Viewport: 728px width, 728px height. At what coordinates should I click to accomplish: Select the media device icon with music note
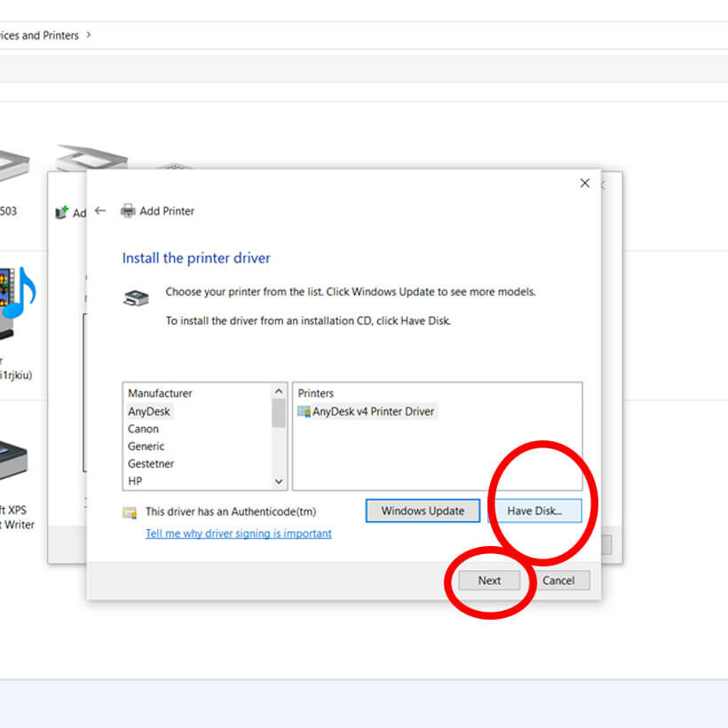coord(16,293)
